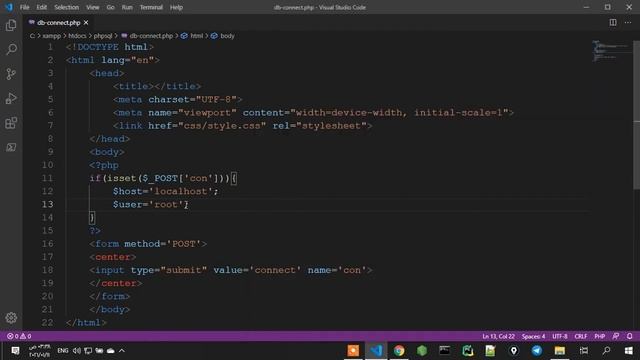Click the phpsql breadcrumb segment
This screenshot has width=640, height=360.
(x=103, y=36)
